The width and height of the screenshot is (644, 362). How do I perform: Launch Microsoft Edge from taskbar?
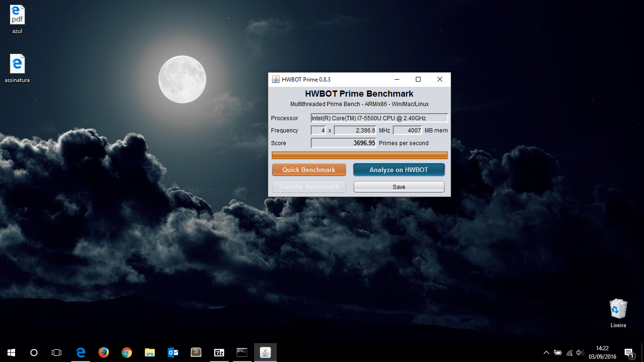pos(81,353)
